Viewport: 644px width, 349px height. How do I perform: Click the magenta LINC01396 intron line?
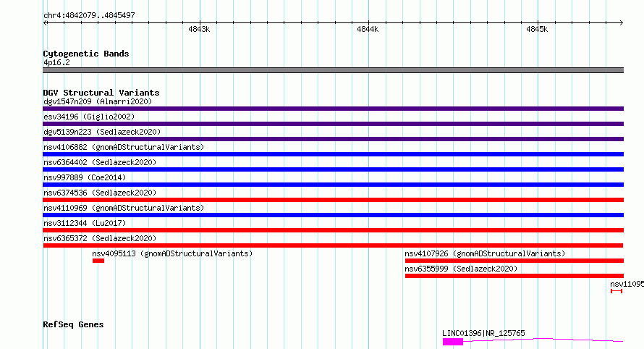(x=543, y=340)
